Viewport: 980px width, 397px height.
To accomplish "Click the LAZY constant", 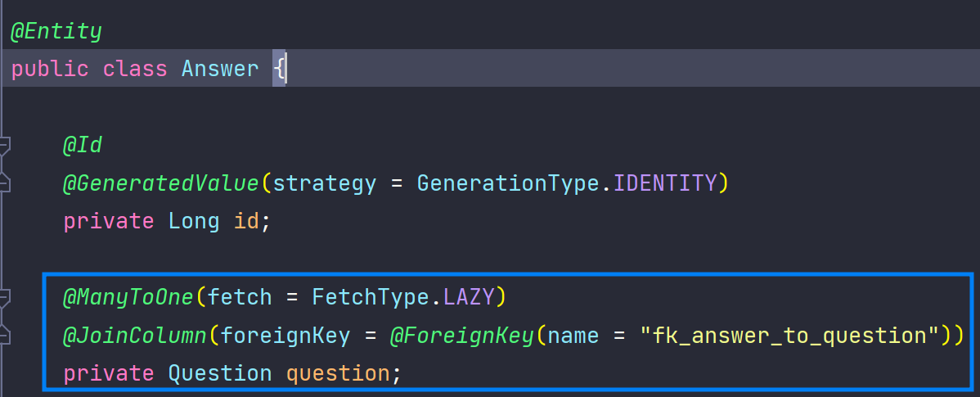I will tap(468, 298).
